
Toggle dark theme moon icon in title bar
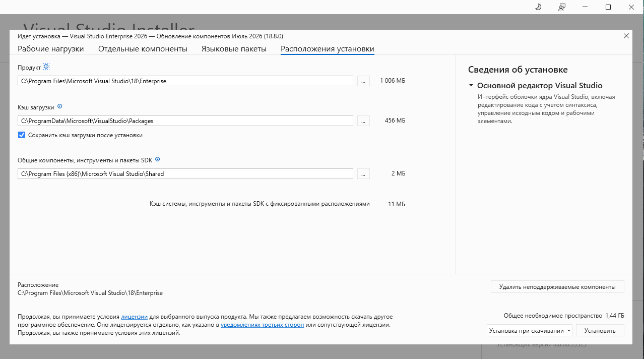pos(538,7)
